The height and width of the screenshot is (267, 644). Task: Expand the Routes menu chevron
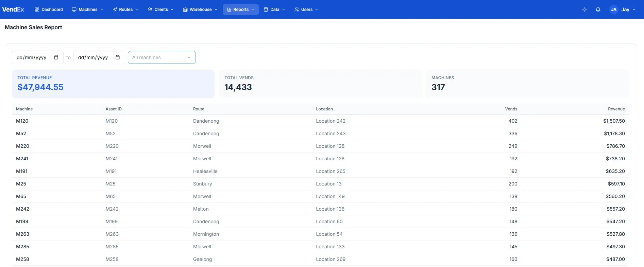pos(137,10)
